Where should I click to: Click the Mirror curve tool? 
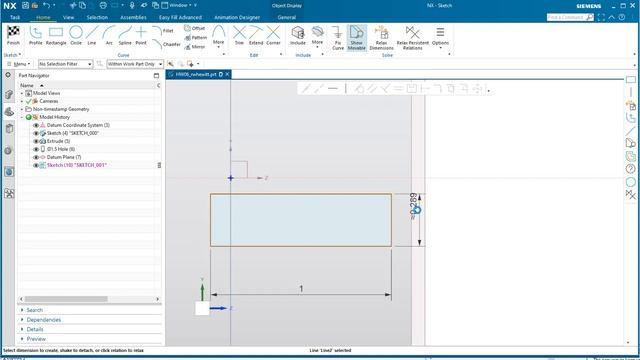(x=195, y=47)
